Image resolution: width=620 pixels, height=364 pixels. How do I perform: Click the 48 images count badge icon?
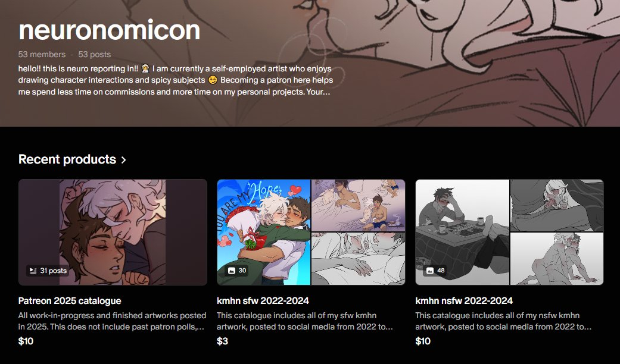tap(430, 271)
